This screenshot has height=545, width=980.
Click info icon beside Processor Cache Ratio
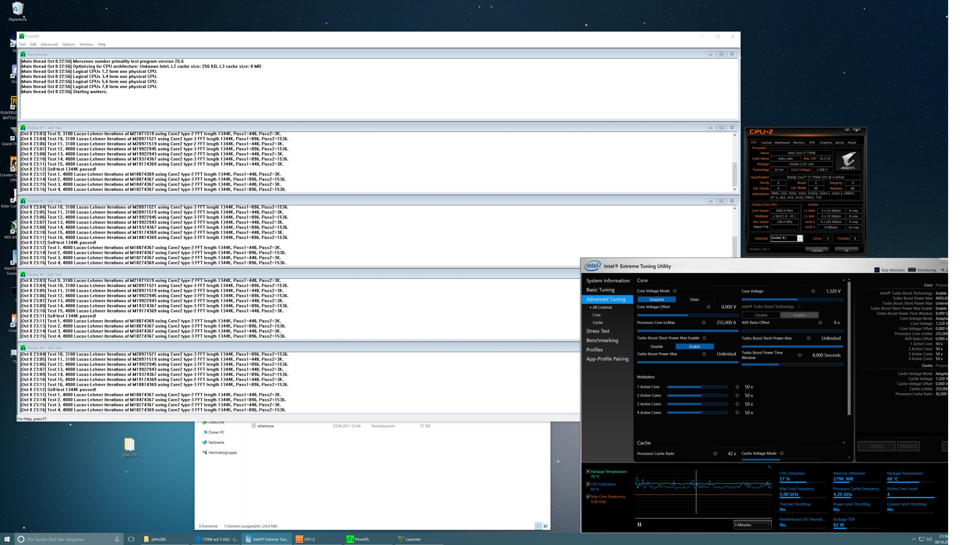point(715,453)
